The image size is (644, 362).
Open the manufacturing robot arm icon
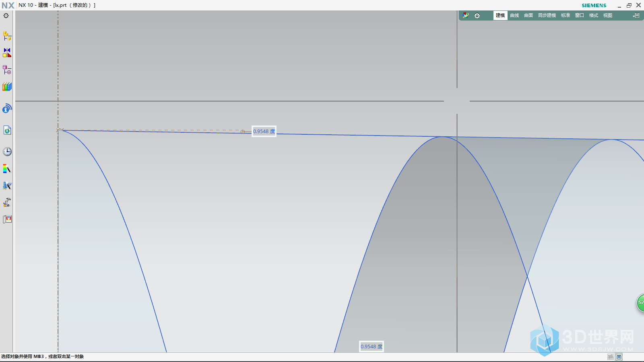7,202
